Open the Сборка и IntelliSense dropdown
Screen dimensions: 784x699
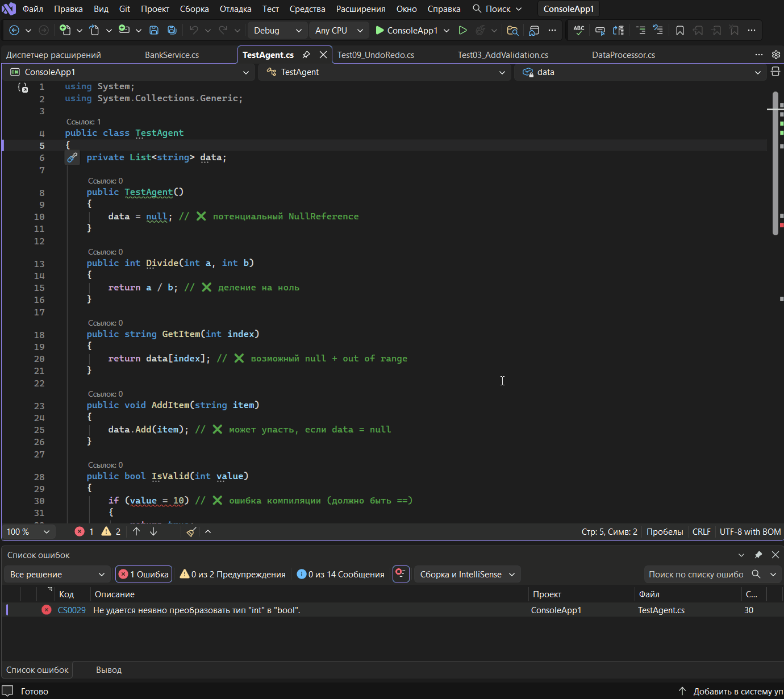pos(467,575)
